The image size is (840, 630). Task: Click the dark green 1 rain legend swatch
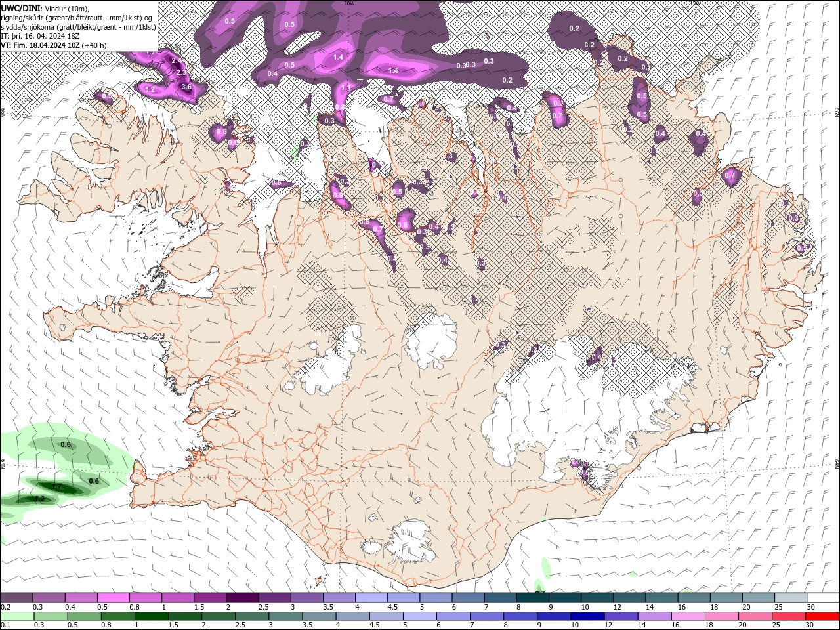tap(151, 616)
